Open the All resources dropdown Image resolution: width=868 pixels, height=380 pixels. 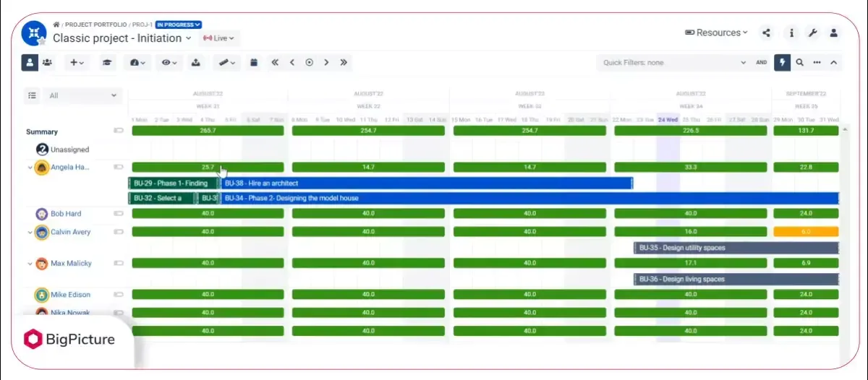click(82, 95)
